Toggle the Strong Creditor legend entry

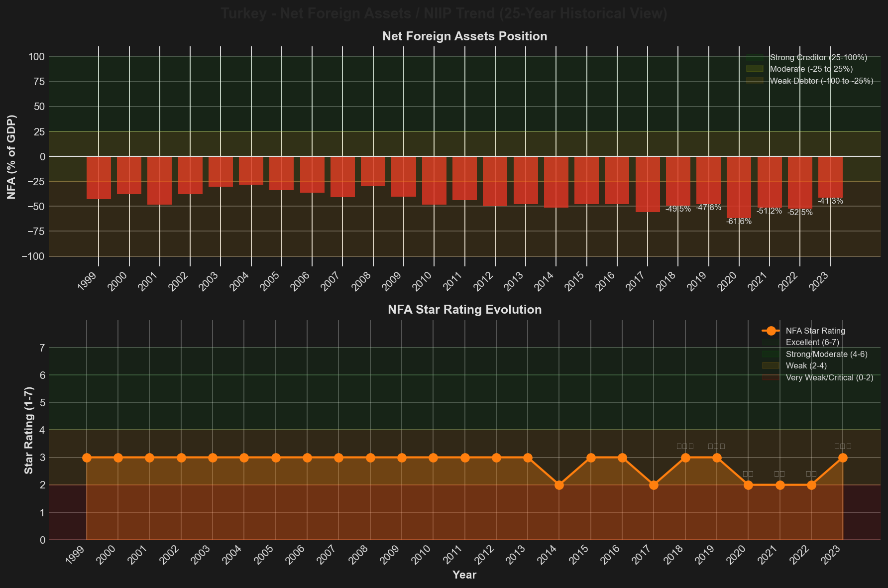pyautogui.click(x=818, y=58)
